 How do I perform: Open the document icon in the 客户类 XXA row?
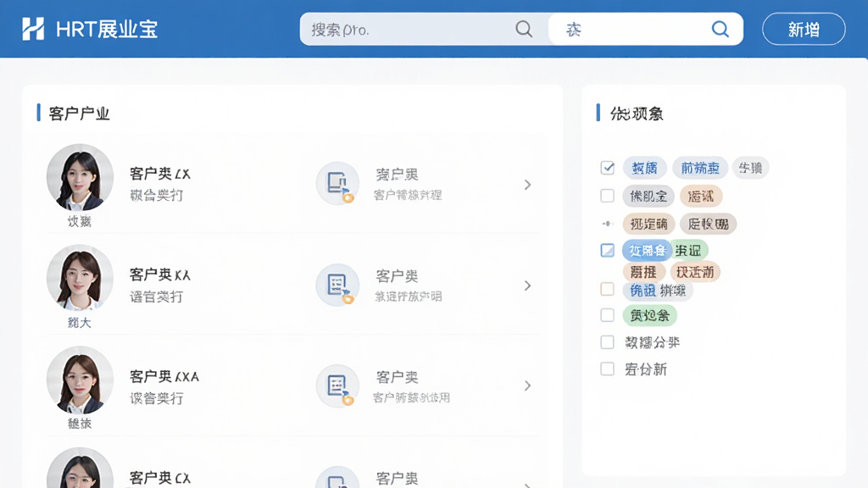[x=337, y=385]
